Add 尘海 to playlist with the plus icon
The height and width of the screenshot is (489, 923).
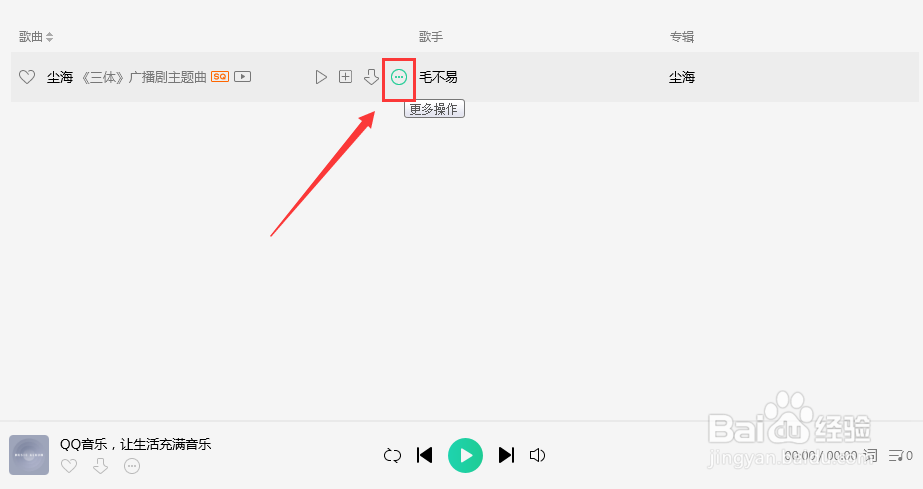pyautogui.click(x=346, y=77)
